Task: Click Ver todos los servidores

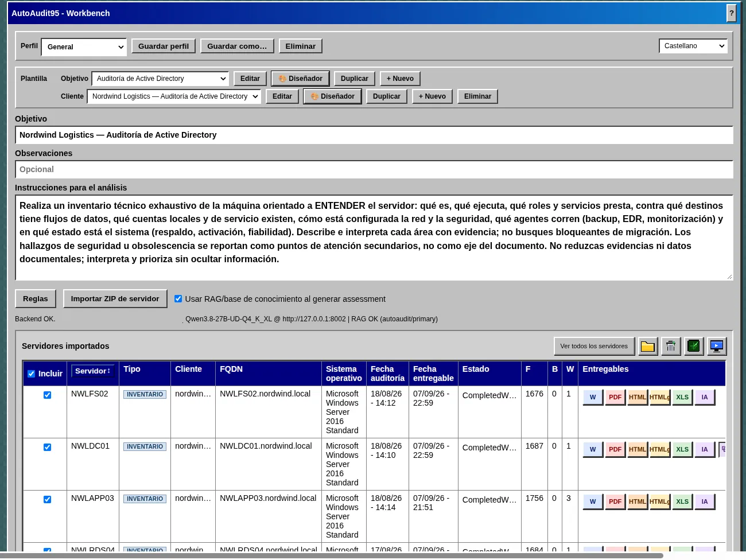Action: [594, 346]
